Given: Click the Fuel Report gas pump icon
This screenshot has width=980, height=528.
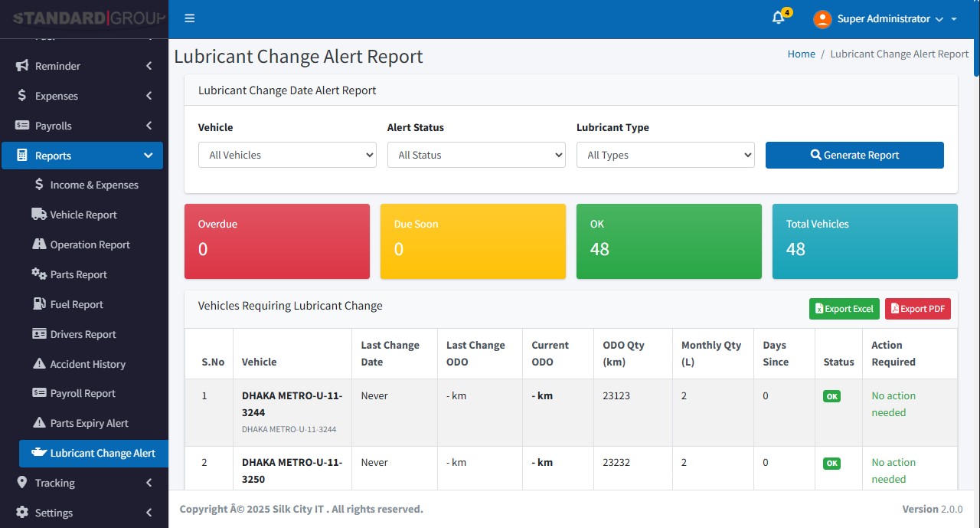Looking at the screenshot, I should [x=39, y=304].
